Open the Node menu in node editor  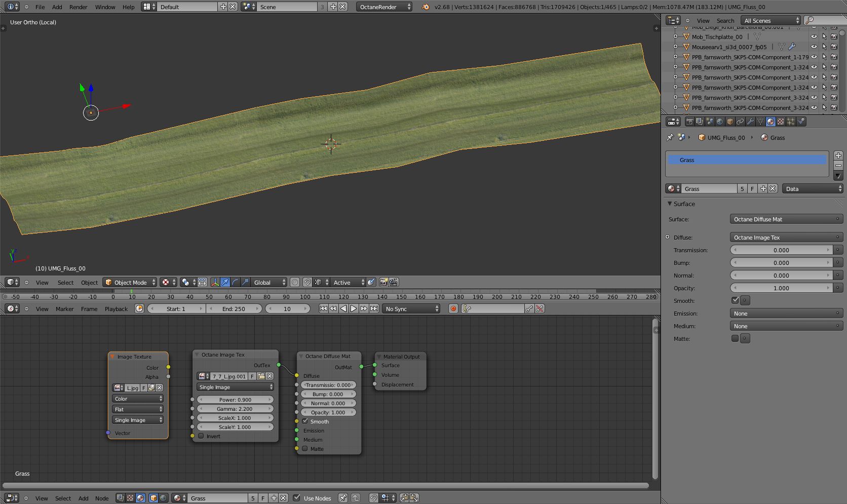coord(102,498)
